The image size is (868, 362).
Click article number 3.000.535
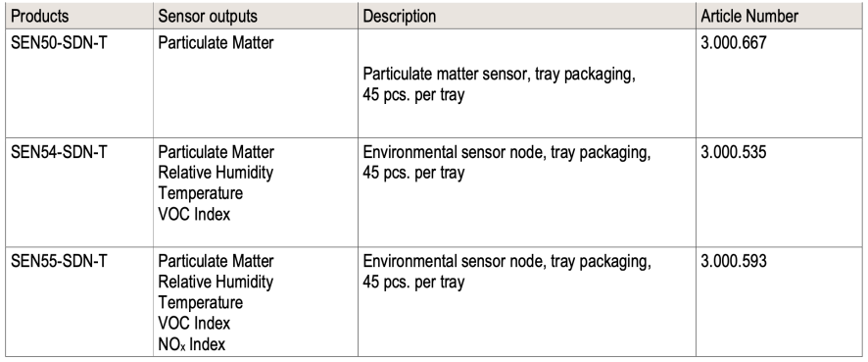point(734,152)
